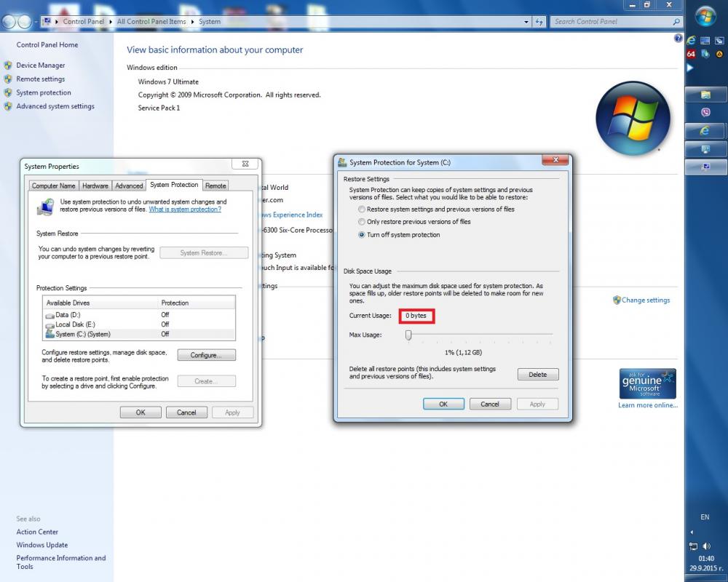
Task: Show hidden tray icons arrow
Action: (692, 532)
